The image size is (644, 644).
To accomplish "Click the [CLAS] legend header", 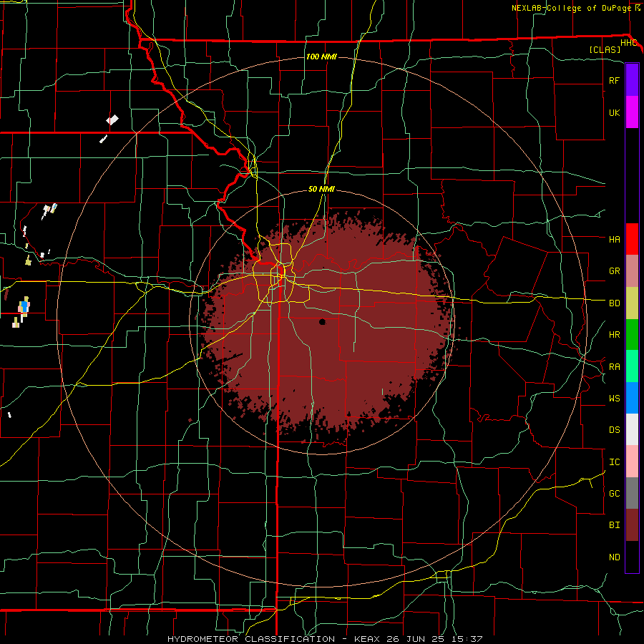I will (605, 49).
